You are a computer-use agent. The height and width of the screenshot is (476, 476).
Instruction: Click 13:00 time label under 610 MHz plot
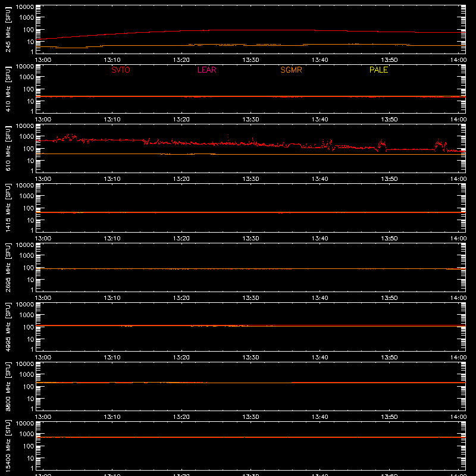[43, 179]
